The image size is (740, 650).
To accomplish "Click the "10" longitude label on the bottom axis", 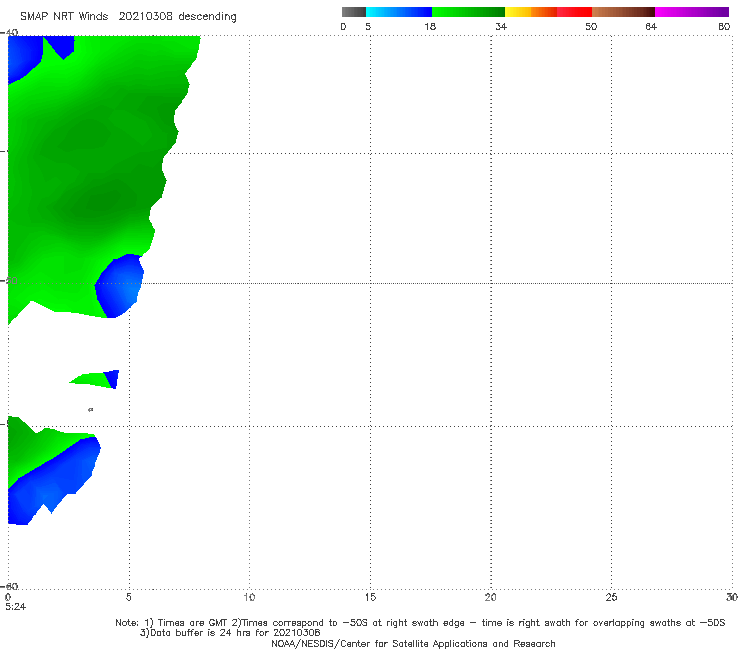I will 249,598.
